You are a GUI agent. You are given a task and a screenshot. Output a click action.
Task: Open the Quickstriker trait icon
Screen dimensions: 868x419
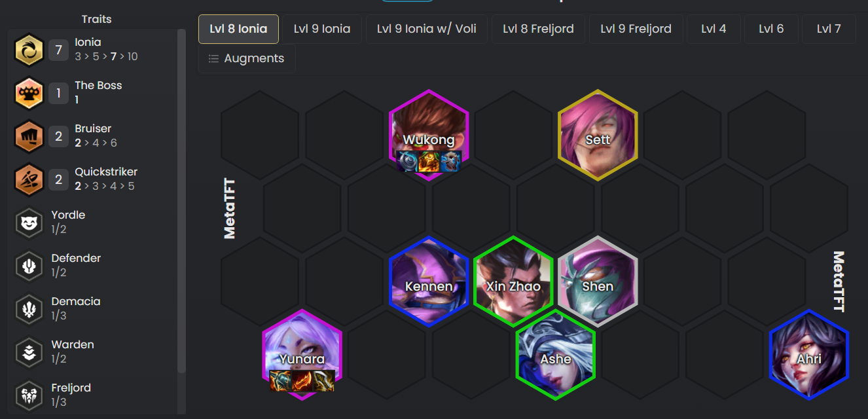click(29, 179)
